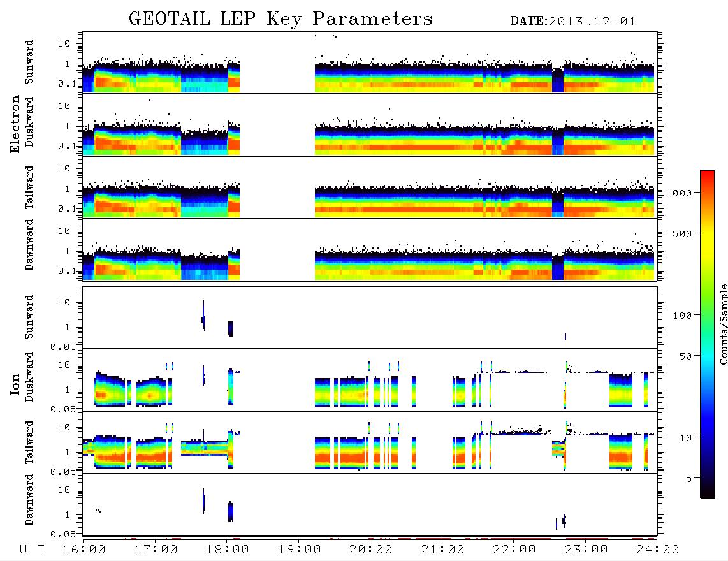Click the 22:00 time axis label
Viewport: 728px width, 561px height.
(514, 550)
